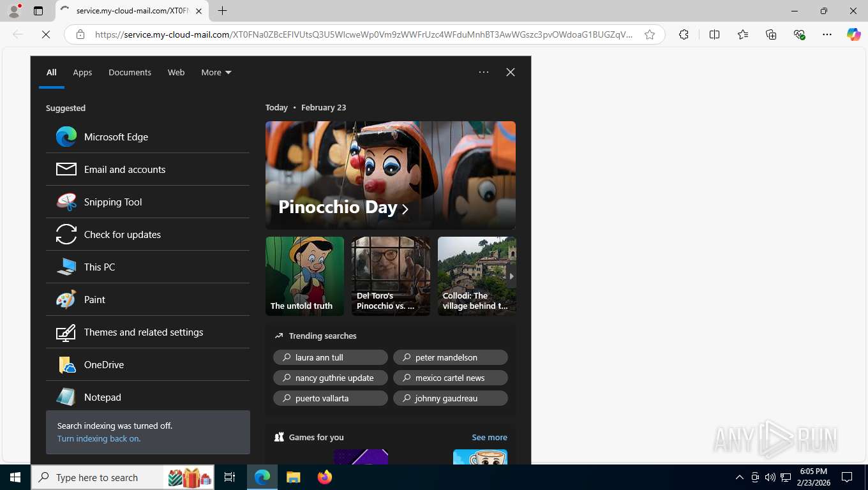
Task: Open the search panel three-dot options
Action: tap(484, 72)
